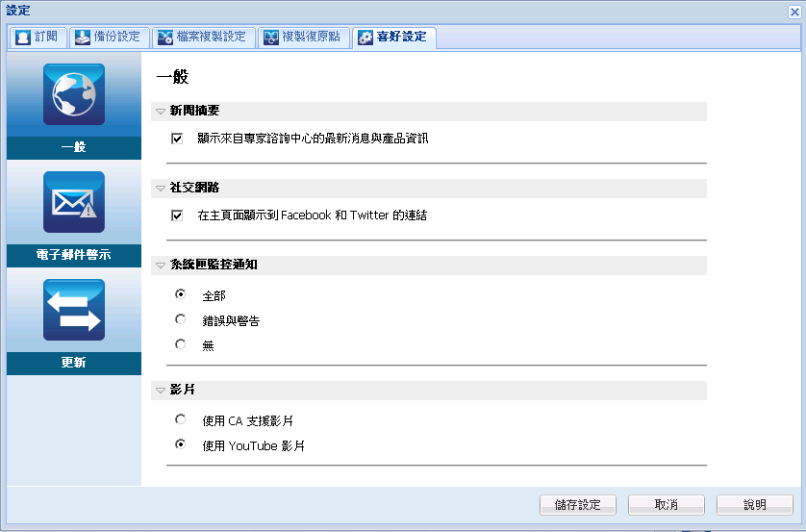Click the 備份設定 tab drive icon

tap(83, 37)
